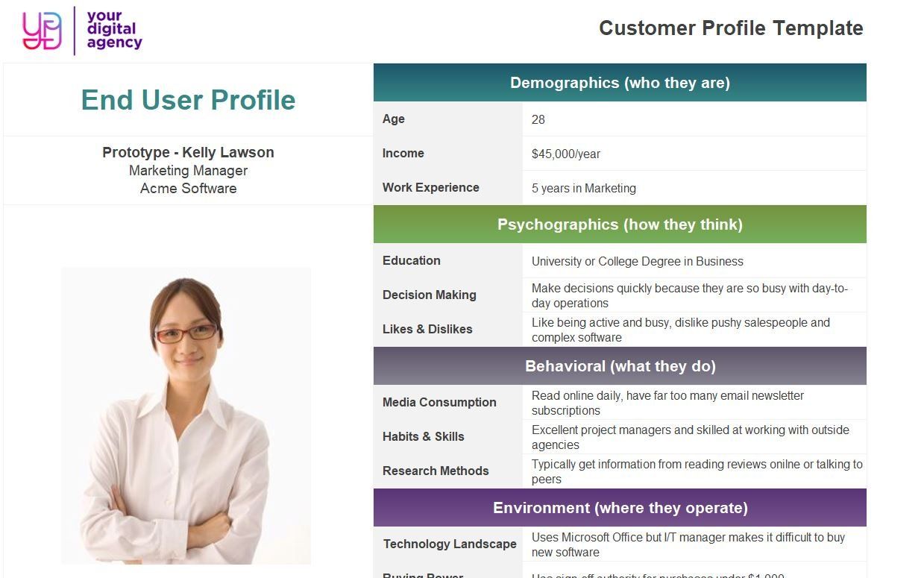Click the Behavioral section header
This screenshot has width=924, height=578.
(x=620, y=366)
